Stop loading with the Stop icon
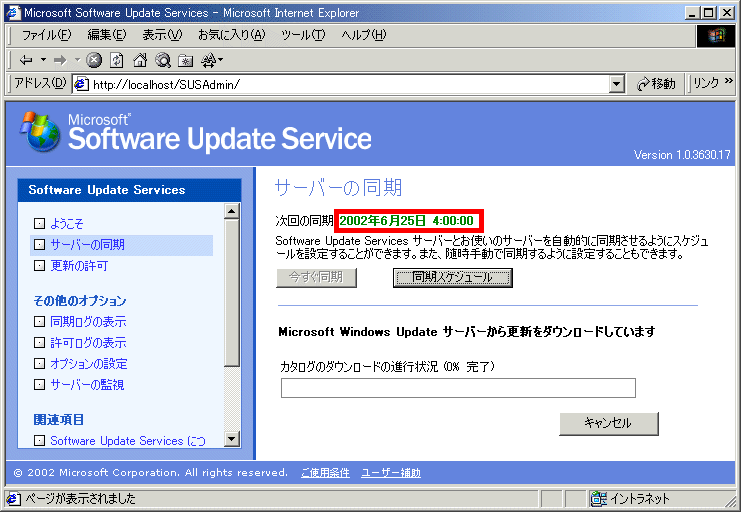 [95, 60]
